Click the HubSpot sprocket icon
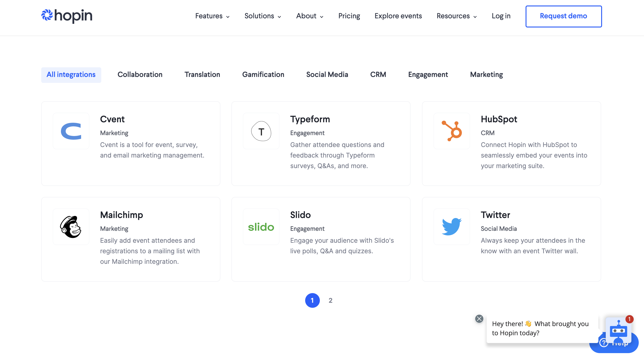The height and width of the screenshot is (357, 644). pos(452,131)
